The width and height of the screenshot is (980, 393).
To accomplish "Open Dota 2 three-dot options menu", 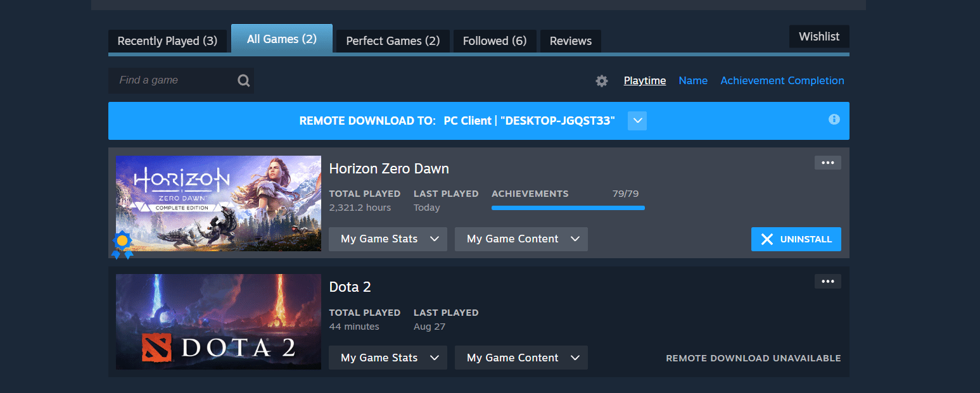I will tap(828, 282).
